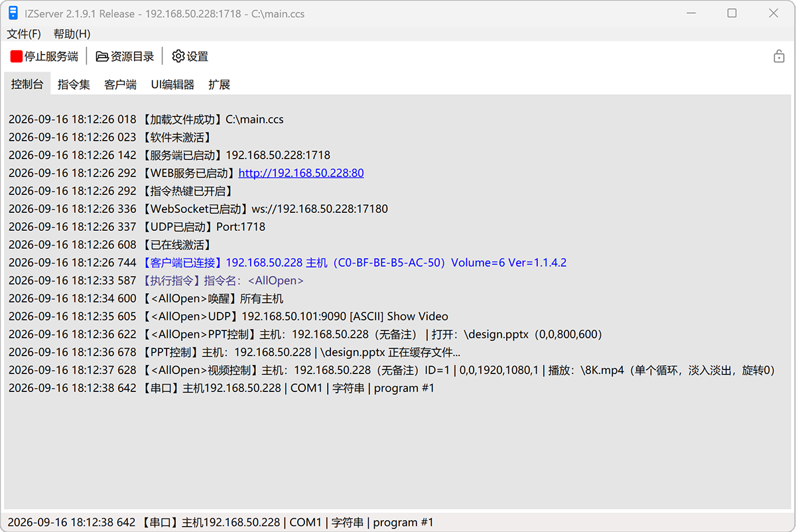
Task: Click the settings gear icon
Action: pyautogui.click(x=178, y=56)
